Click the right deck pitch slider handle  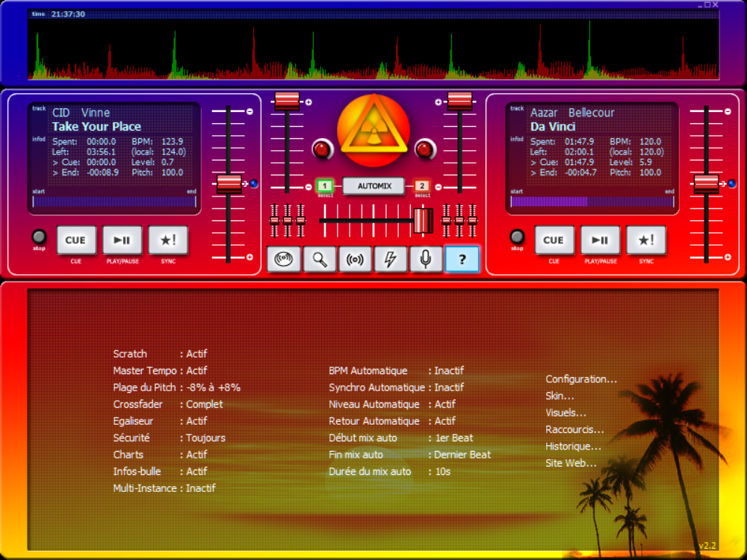(706, 184)
